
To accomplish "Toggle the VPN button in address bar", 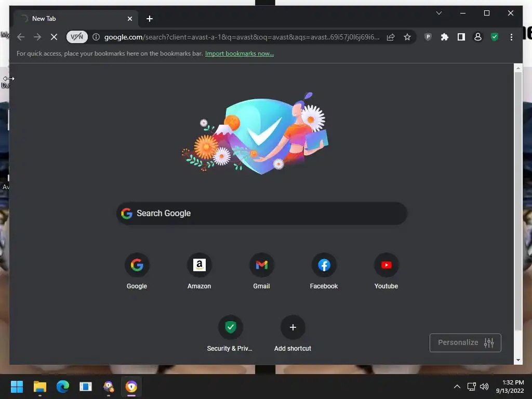I will click(77, 37).
